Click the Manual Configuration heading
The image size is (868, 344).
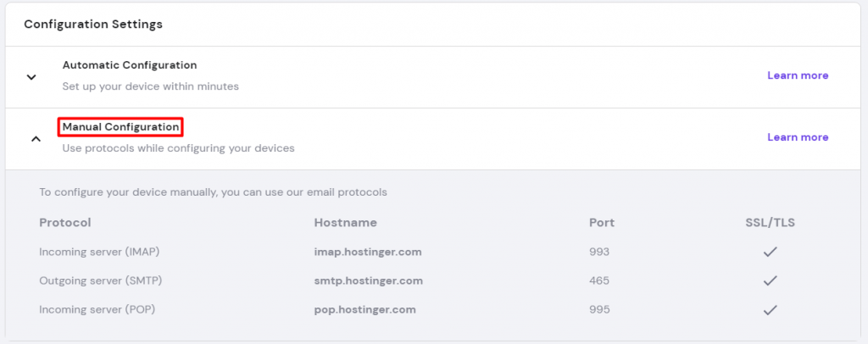(x=121, y=127)
